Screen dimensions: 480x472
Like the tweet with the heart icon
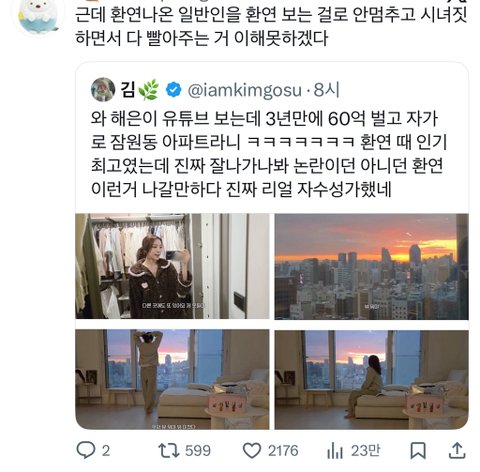(252, 451)
